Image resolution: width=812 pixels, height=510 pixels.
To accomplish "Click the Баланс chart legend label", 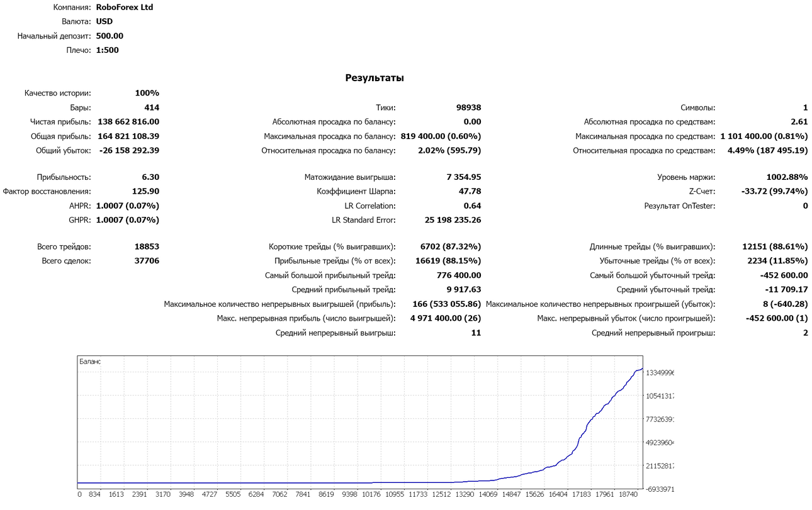I will (89, 362).
